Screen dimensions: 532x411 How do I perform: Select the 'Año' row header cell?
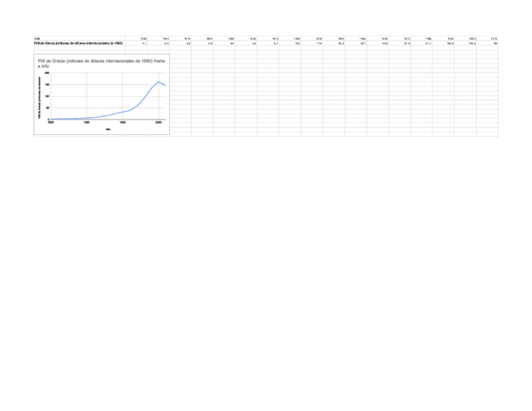tap(80, 38)
